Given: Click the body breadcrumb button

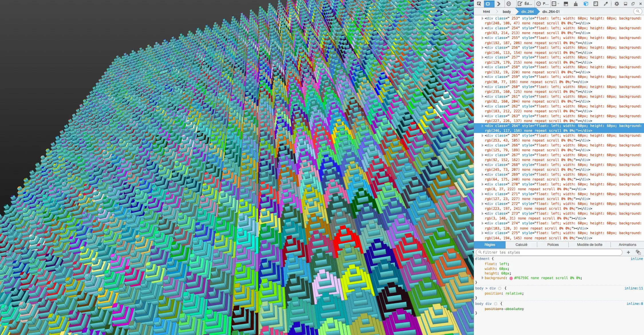Looking at the screenshot, I should 507,12.
